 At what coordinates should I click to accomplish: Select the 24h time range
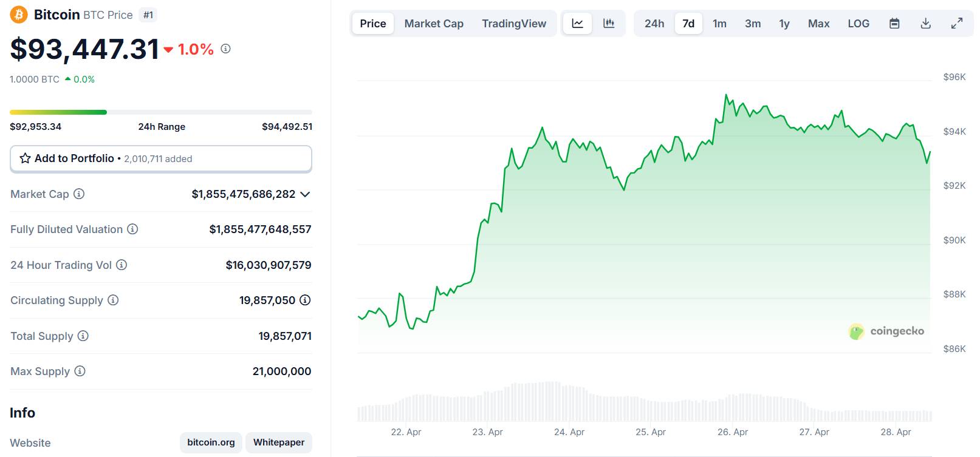pyautogui.click(x=654, y=24)
